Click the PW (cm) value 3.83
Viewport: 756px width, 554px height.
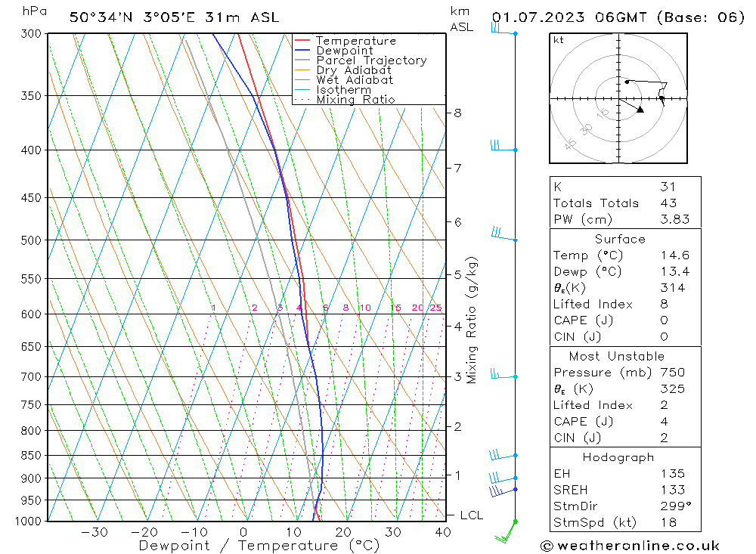[x=675, y=219]
